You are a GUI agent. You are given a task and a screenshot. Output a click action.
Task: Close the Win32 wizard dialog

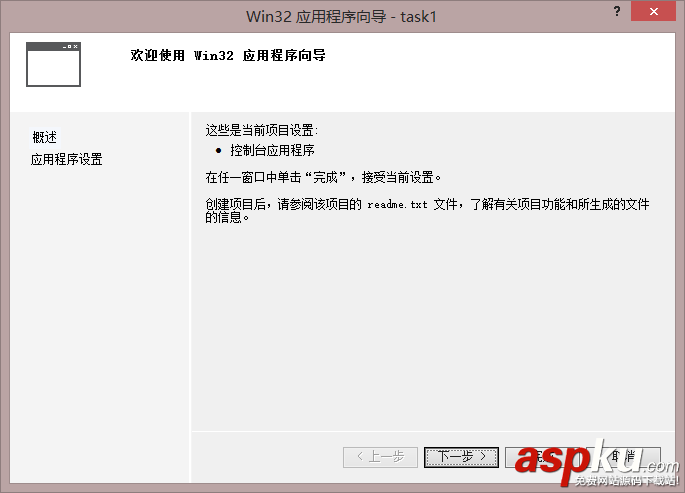pyautogui.click(x=654, y=11)
